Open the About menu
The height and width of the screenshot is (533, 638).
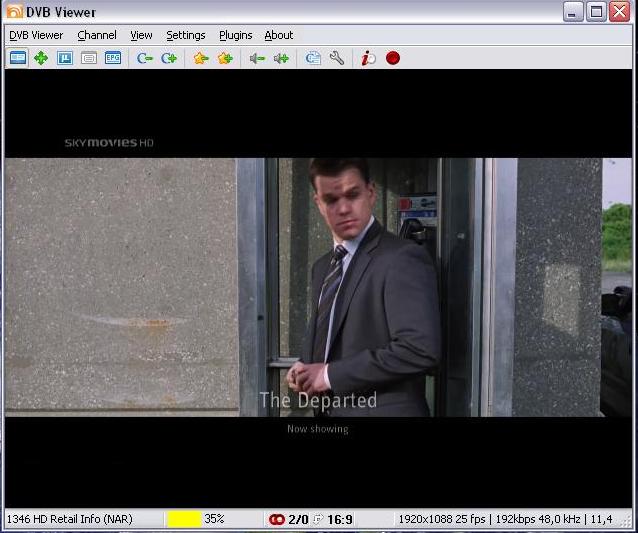point(279,35)
